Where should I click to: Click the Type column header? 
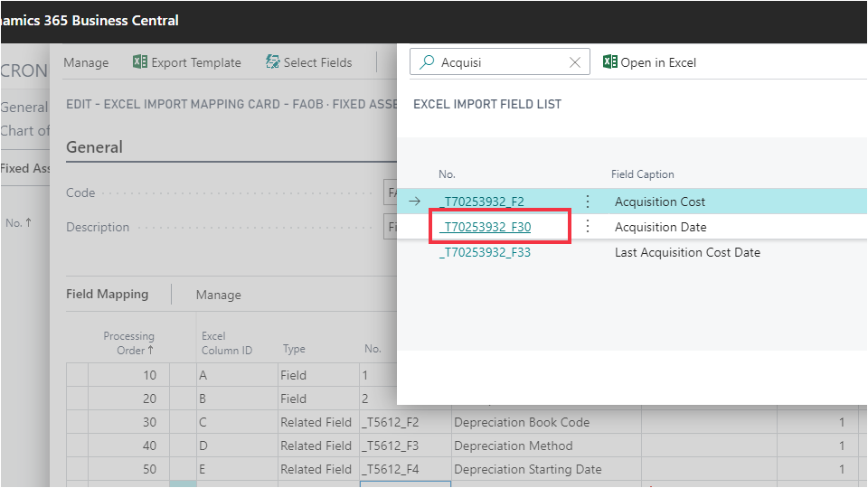pos(294,349)
